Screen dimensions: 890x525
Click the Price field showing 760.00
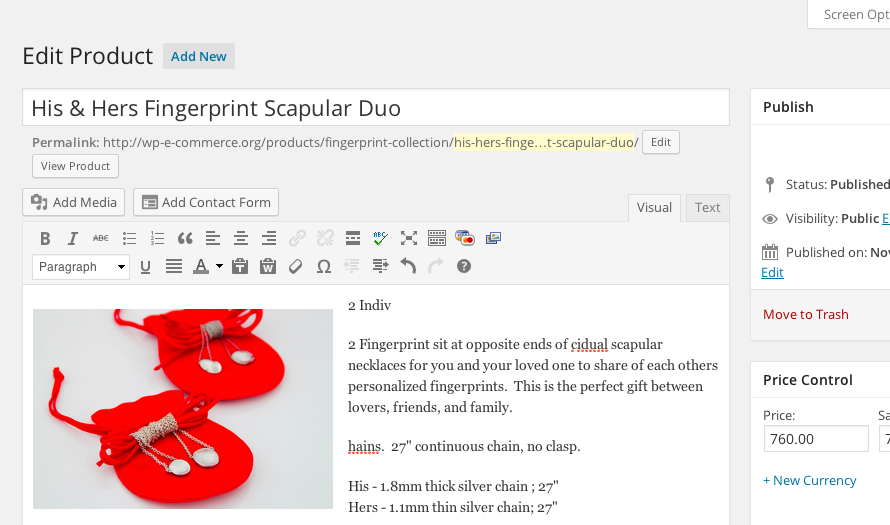pyautogui.click(x=816, y=439)
